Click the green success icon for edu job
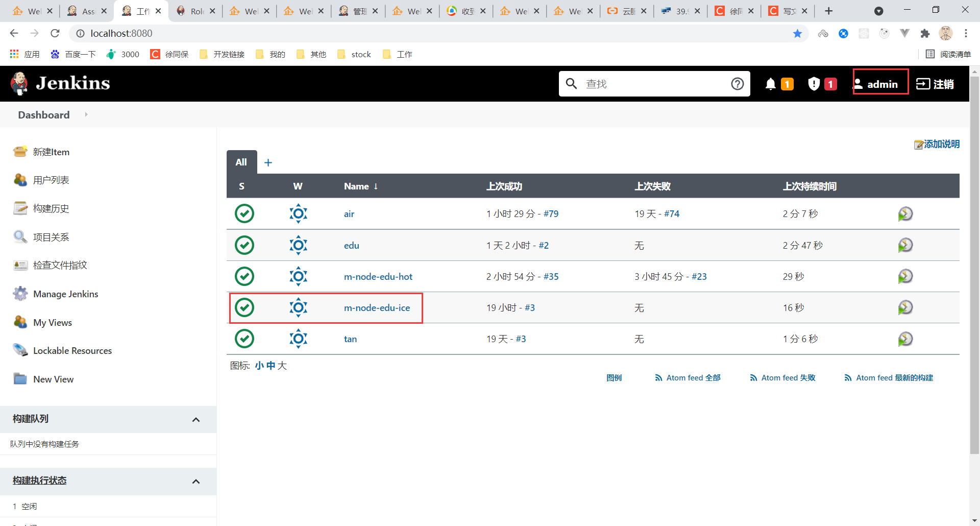980x526 pixels. [244, 245]
